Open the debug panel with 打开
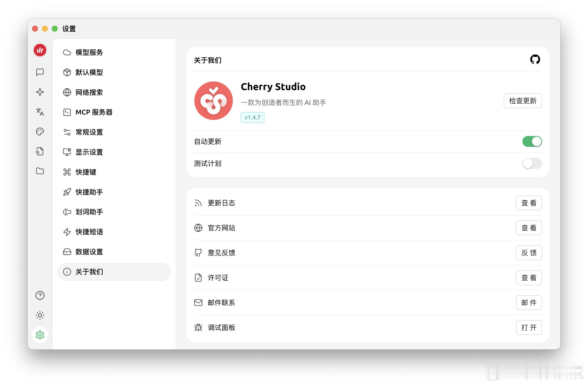This screenshot has width=588, height=386. pos(529,328)
